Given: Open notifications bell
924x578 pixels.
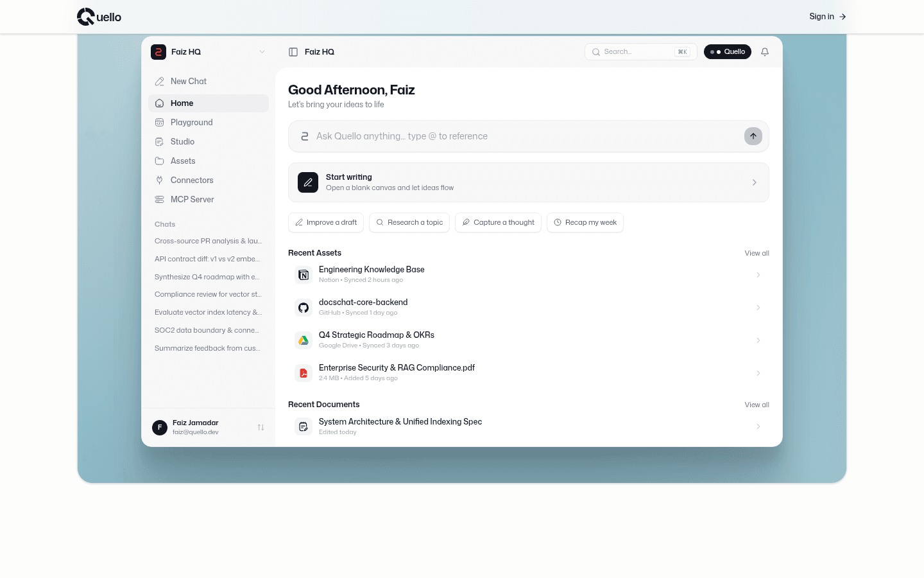Looking at the screenshot, I should pos(765,52).
